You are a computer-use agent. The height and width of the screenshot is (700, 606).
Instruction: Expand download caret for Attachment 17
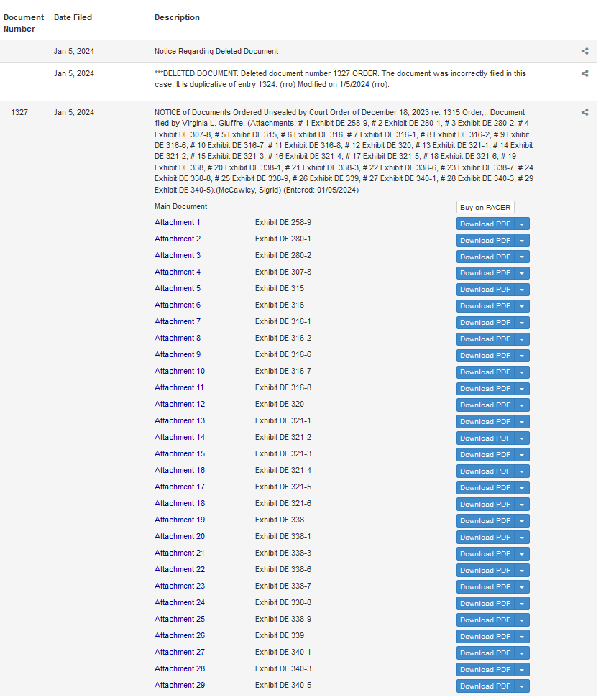click(522, 488)
